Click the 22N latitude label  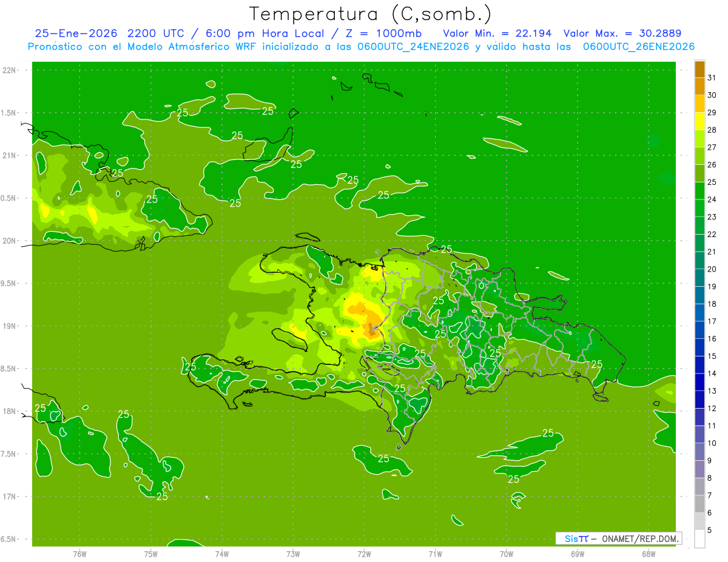10,70
